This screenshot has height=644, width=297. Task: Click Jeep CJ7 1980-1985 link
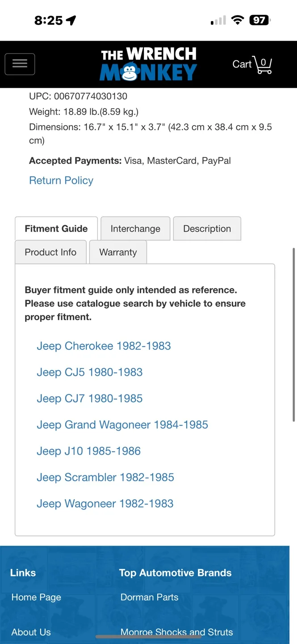point(89,398)
